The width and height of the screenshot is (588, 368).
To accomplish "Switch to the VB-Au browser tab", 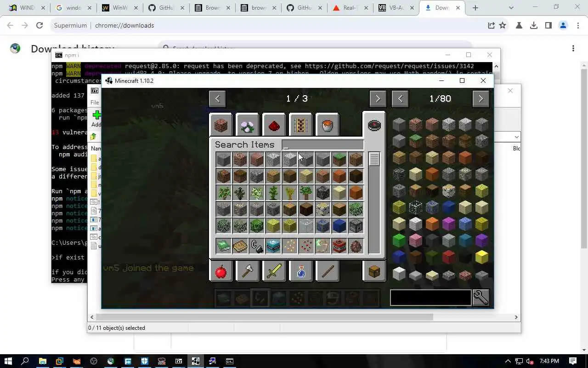I will coord(395,8).
